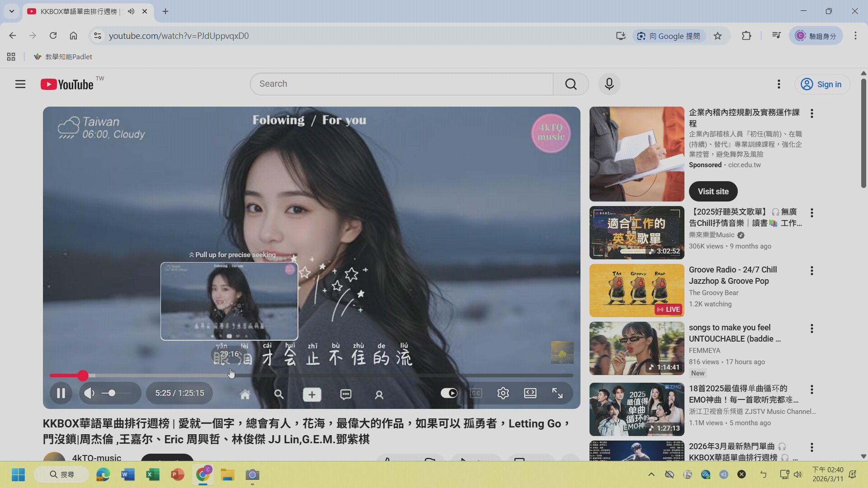
Task: Click Visit site ad button
Action: pos(713,192)
